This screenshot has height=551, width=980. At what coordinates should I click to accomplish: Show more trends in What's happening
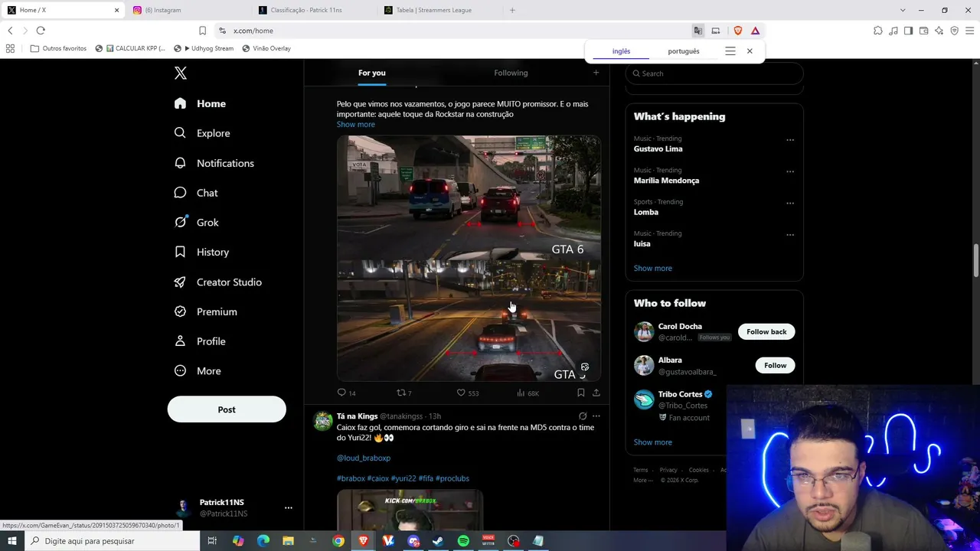pos(653,268)
